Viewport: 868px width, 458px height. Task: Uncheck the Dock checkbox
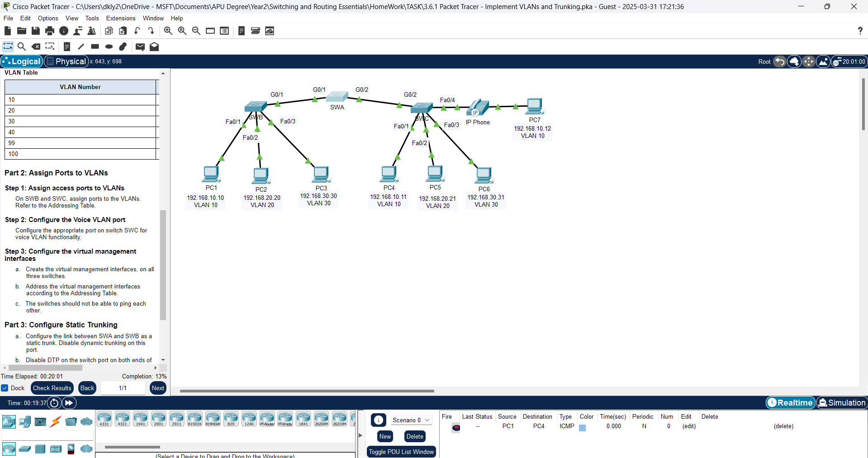pyautogui.click(x=4, y=388)
